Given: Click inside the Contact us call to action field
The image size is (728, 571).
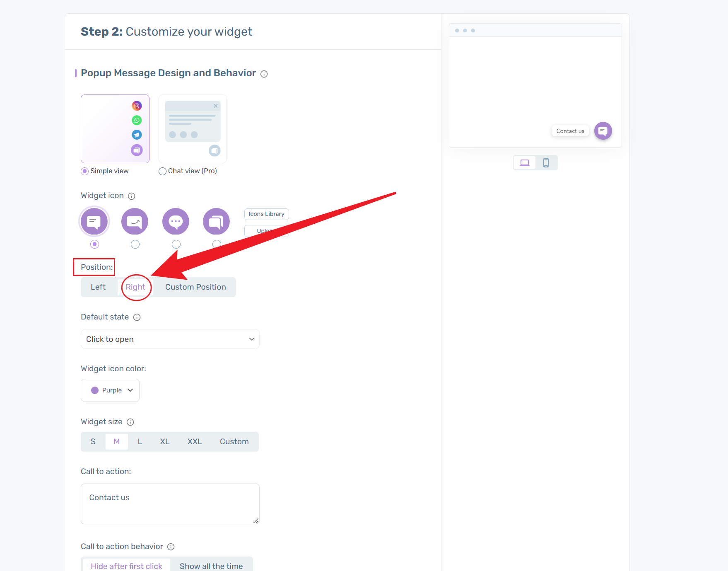Looking at the screenshot, I should click(x=170, y=503).
